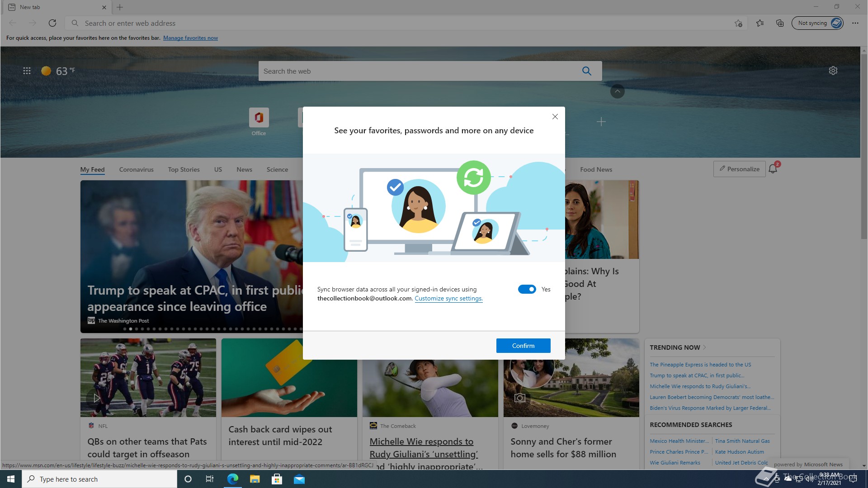Screen dimensions: 868x488
Task: Toggle the sync browser data switch
Action: (527, 289)
